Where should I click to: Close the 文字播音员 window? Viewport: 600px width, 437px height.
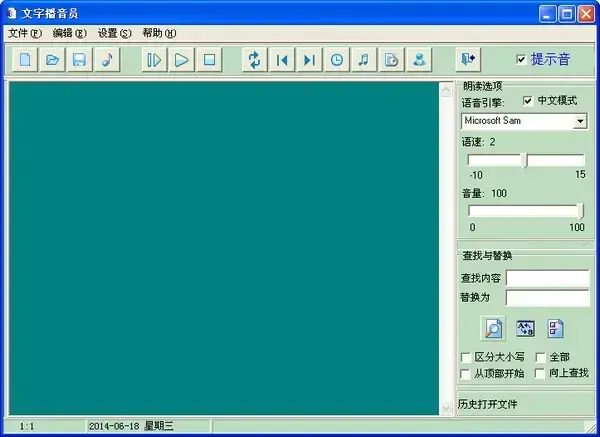pyautogui.click(x=586, y=14)
